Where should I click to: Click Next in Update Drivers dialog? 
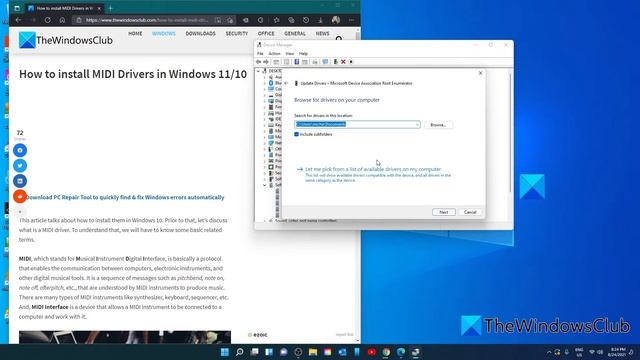click(x=444, y=212)
